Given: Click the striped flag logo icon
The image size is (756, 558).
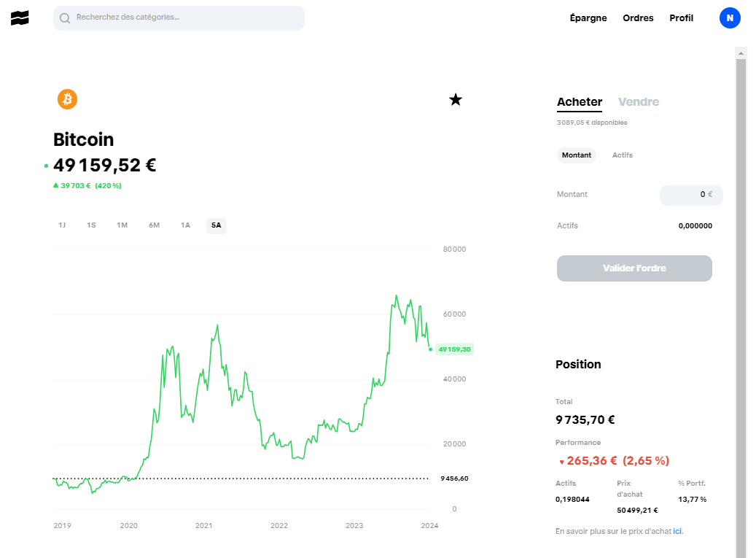Looking at the screenshot, I should point(20,18).
